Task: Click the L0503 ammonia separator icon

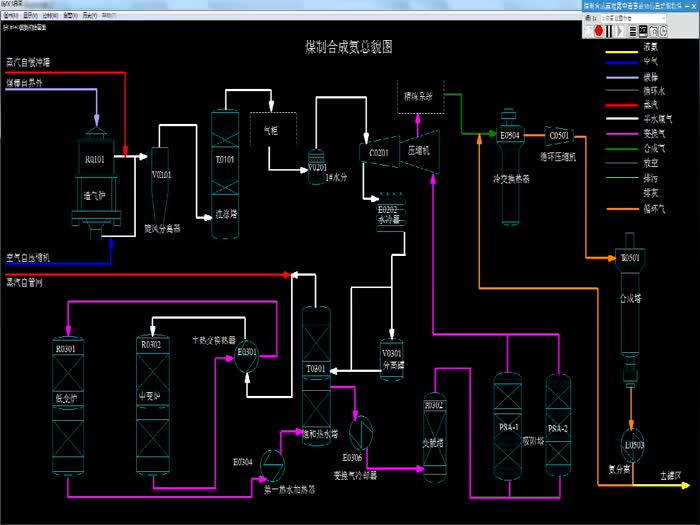Action: coord(630,442)
